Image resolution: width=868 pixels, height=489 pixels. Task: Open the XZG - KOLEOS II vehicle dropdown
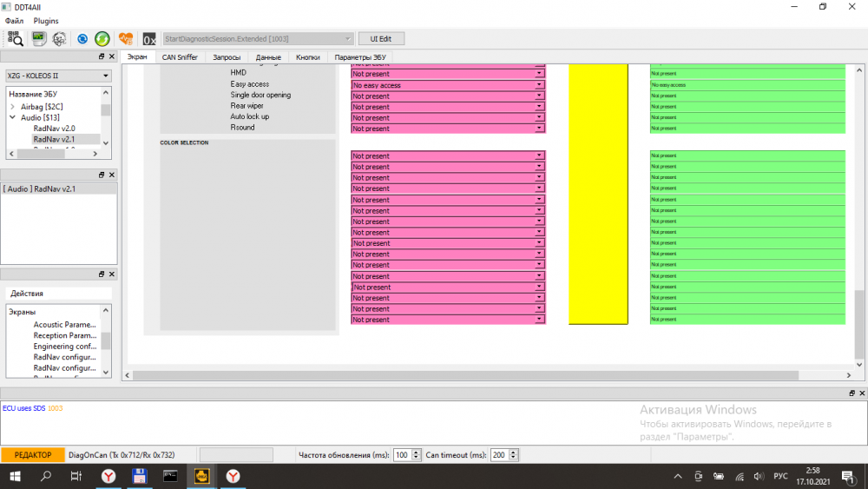(58, 76)
